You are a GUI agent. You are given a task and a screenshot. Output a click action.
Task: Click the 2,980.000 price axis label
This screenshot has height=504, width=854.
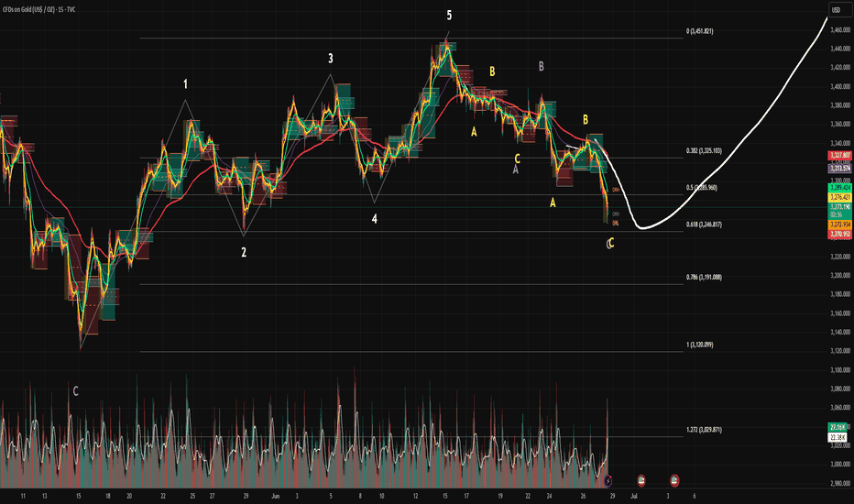click(840, 483)
